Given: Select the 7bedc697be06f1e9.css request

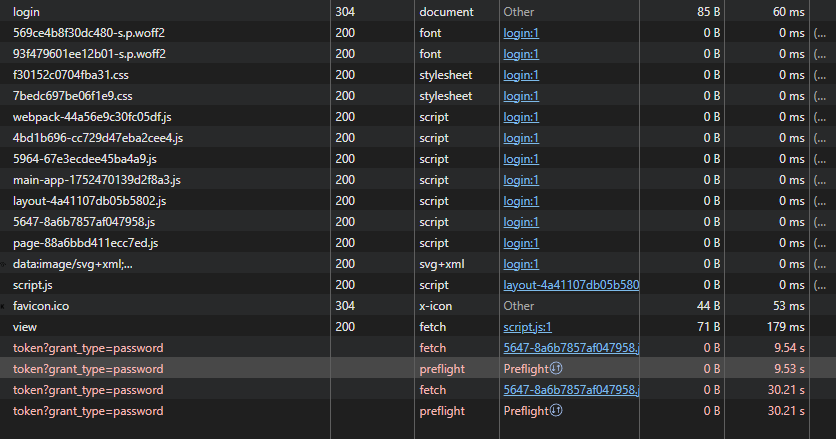Looking at the screenshot, I should click(x=73, y=96).
